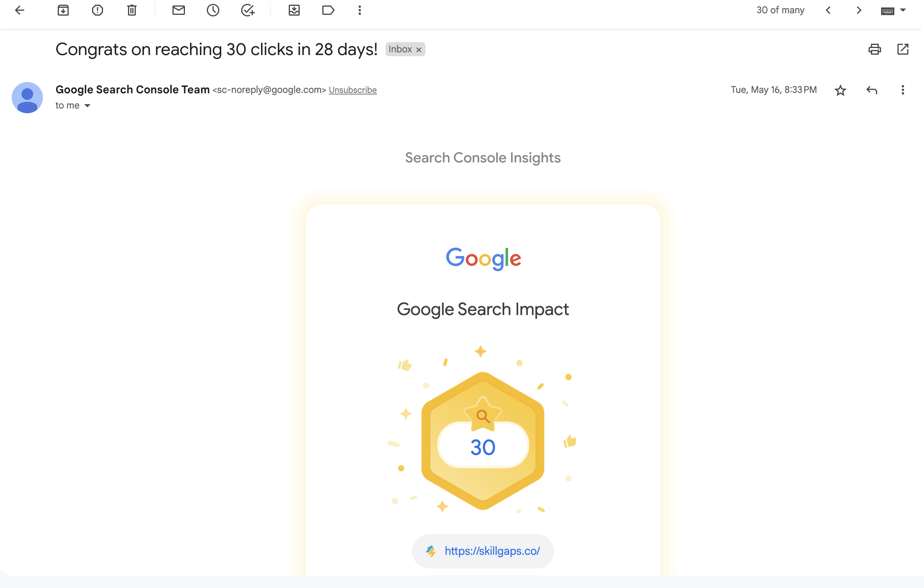
Task: Reply to the Google Search Console Team
Action: [x=872, y=91]
